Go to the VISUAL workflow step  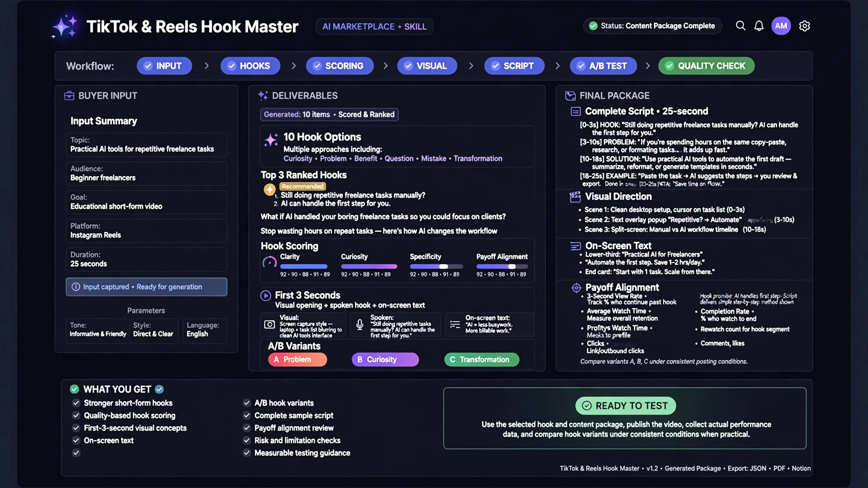pyautogui.click(x=427, y=66)
